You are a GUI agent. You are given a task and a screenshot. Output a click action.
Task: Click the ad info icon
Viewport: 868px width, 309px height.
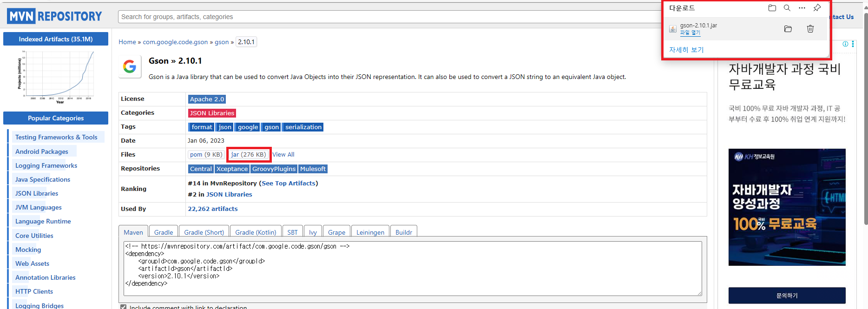845,44
